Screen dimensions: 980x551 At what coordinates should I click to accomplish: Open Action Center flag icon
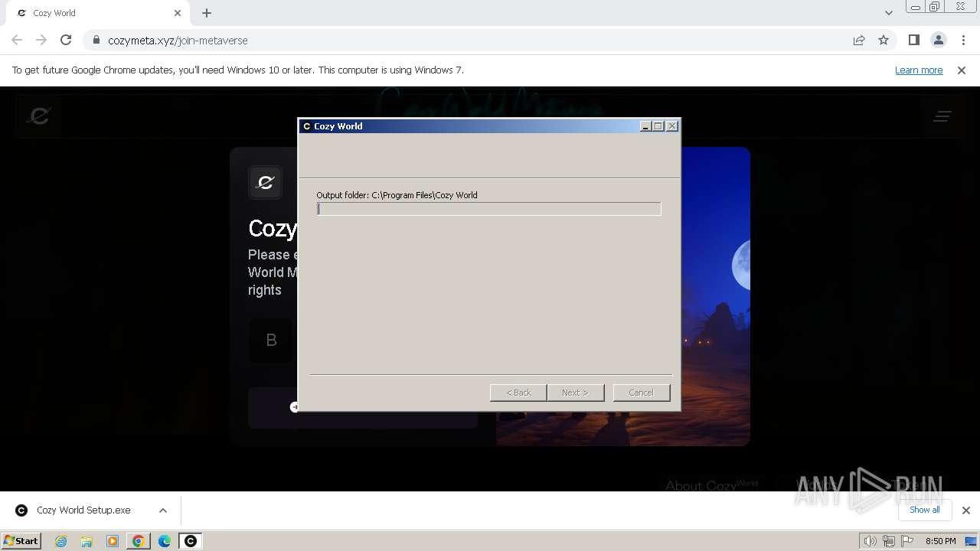907,541
